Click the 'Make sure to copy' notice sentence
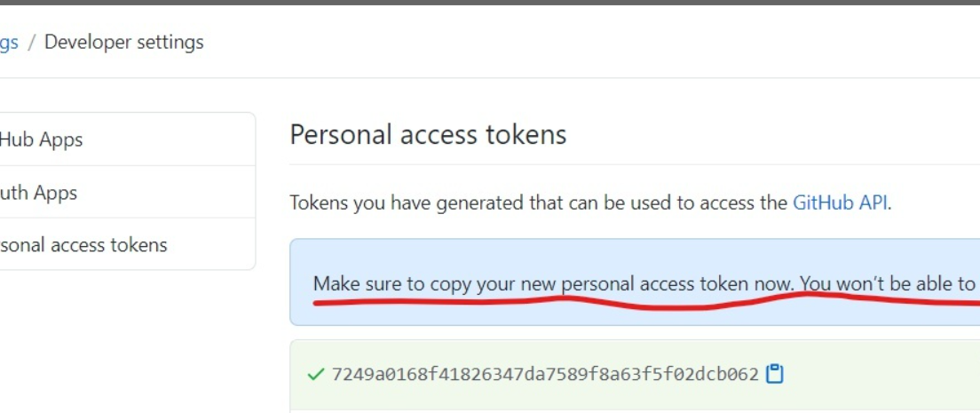 click(x=554, y=284)
